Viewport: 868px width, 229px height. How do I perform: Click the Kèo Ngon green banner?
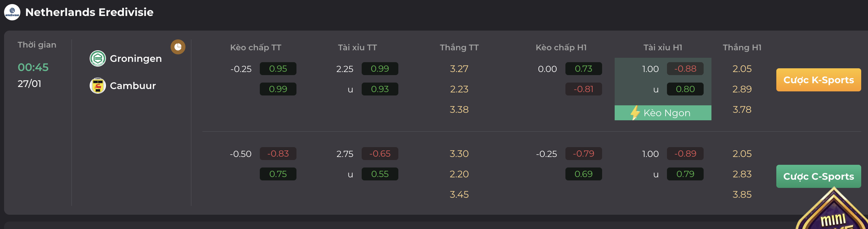(x=663, y=113)
